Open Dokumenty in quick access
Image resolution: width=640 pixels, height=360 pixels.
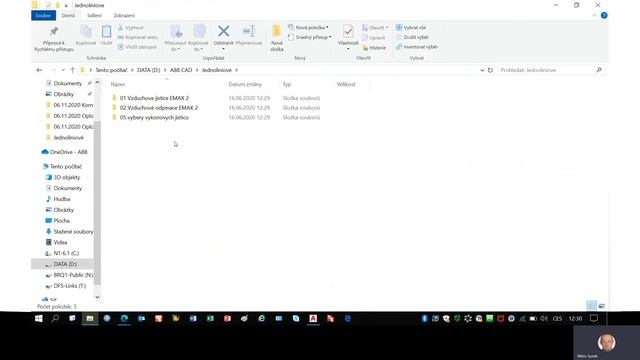pyautogui.click(x=68, y=83)
